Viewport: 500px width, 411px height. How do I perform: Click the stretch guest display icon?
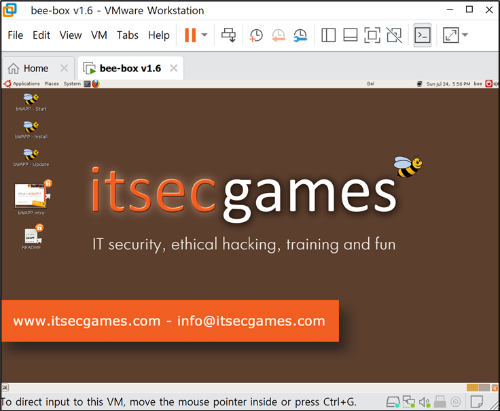pyautogui.click(x=451, y=35)
